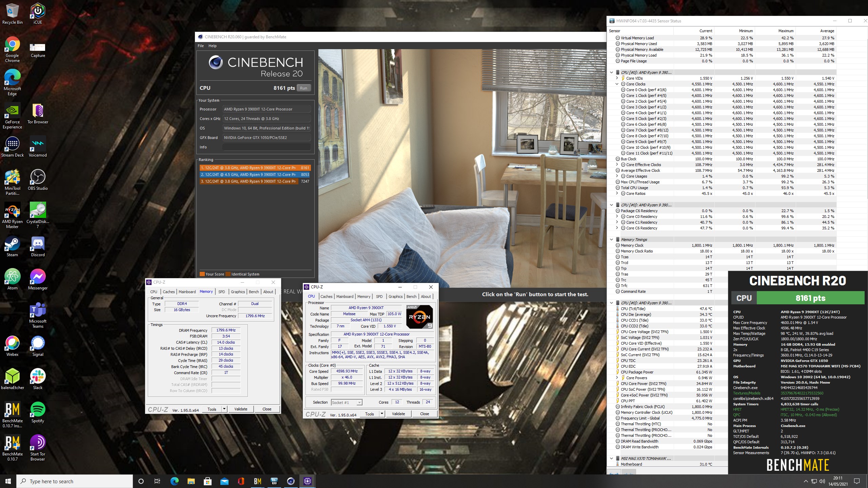Show hidden system tray icons

click(806, 481)
